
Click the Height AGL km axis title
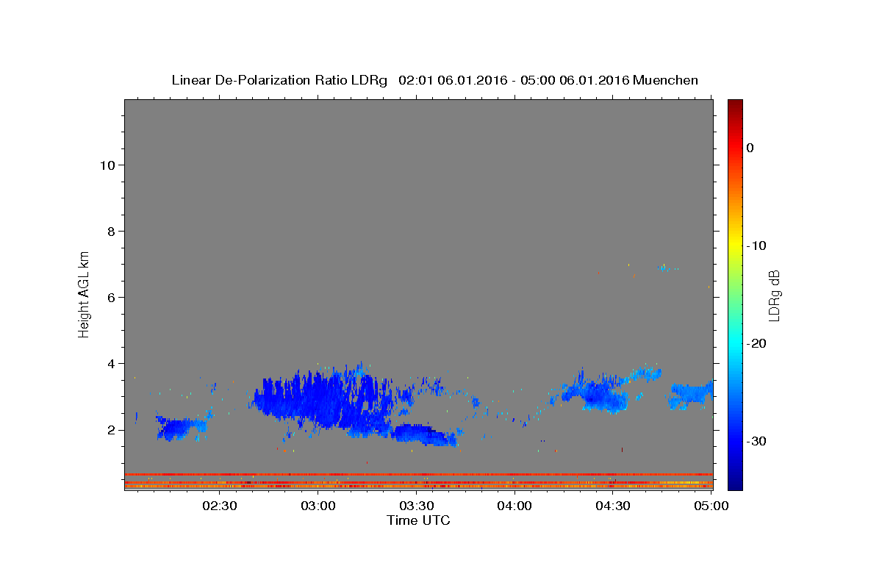84,293
